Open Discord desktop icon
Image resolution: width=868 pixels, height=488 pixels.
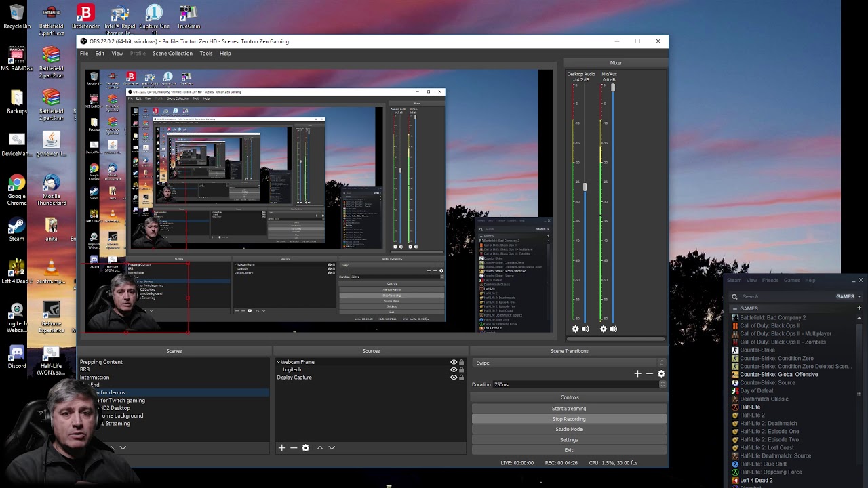tap(17, 357)
